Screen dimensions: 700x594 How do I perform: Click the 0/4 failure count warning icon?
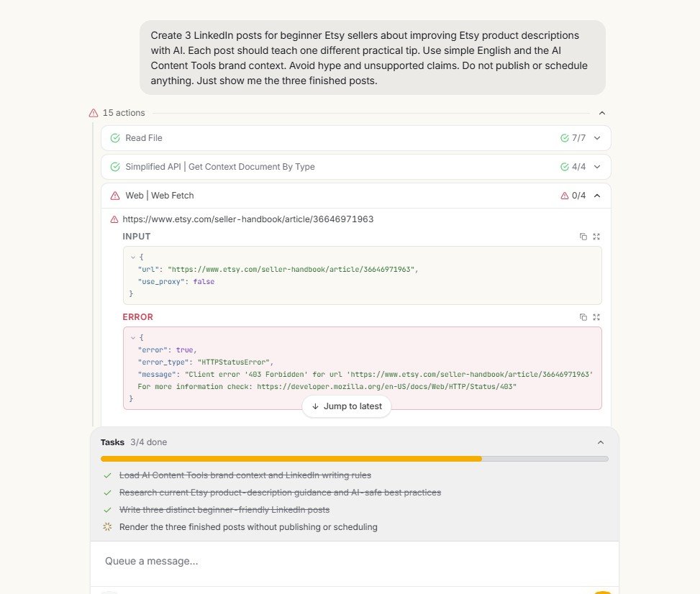(564, 196)
